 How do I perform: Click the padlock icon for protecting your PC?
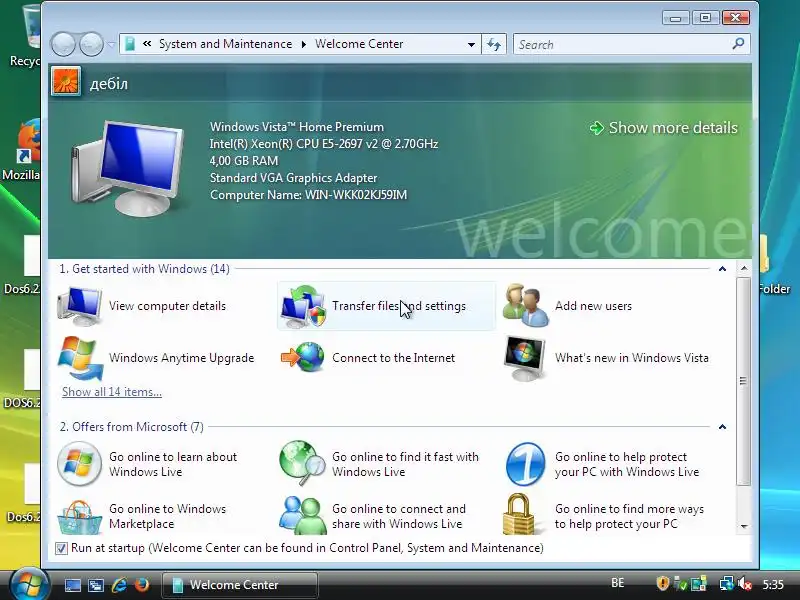click(x=518, y=514)
